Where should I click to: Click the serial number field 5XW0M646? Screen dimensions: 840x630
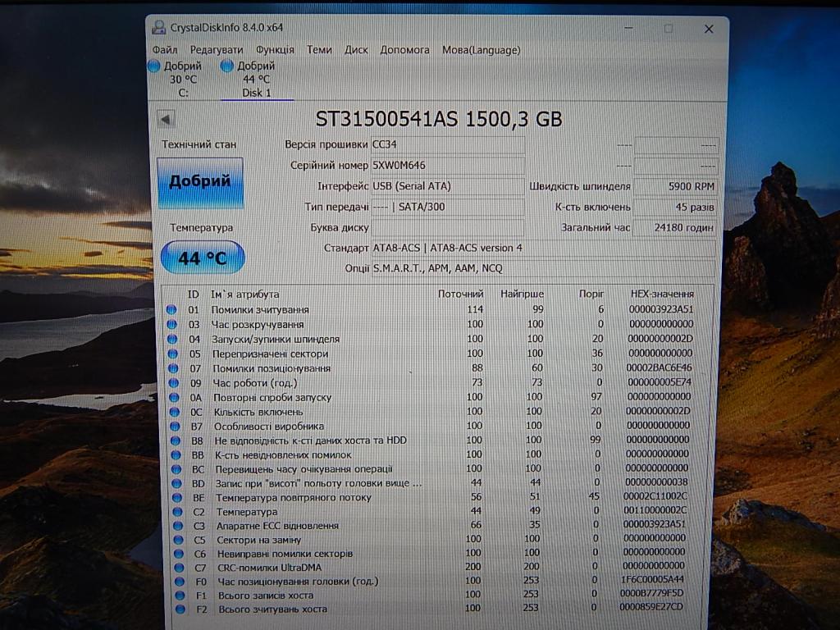tap(447, 165)
